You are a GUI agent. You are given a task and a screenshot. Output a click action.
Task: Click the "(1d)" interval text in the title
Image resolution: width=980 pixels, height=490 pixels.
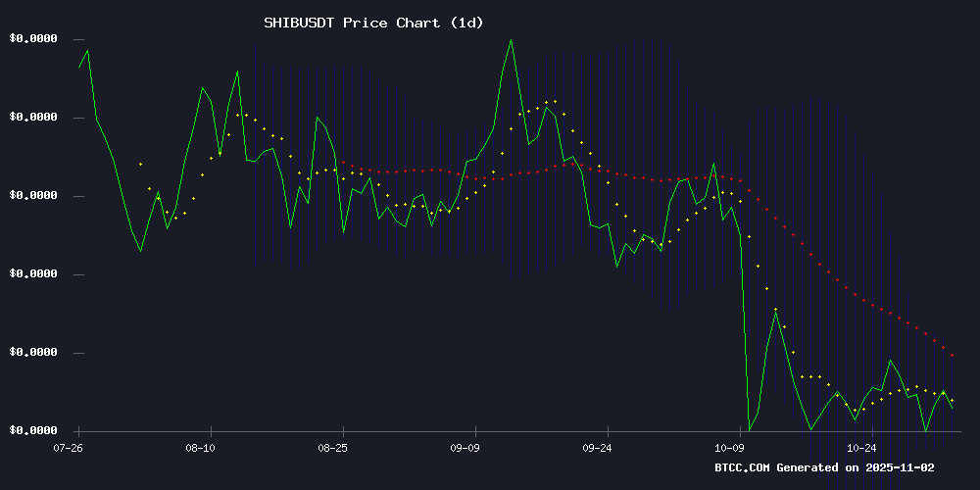(465, 23)
